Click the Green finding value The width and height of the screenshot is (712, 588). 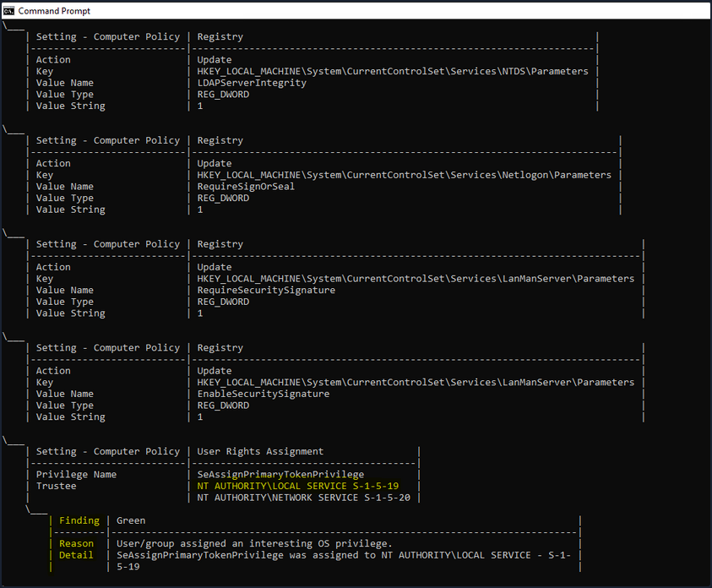131,520
